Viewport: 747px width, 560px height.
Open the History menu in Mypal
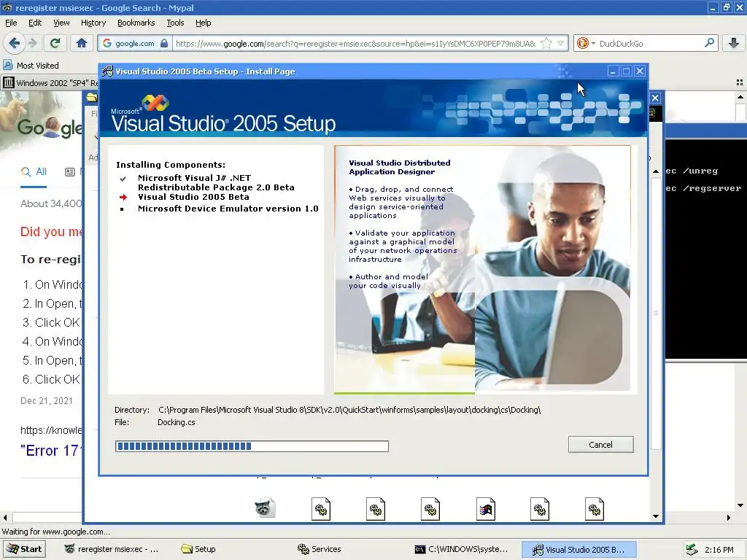(x=93, y=23)
